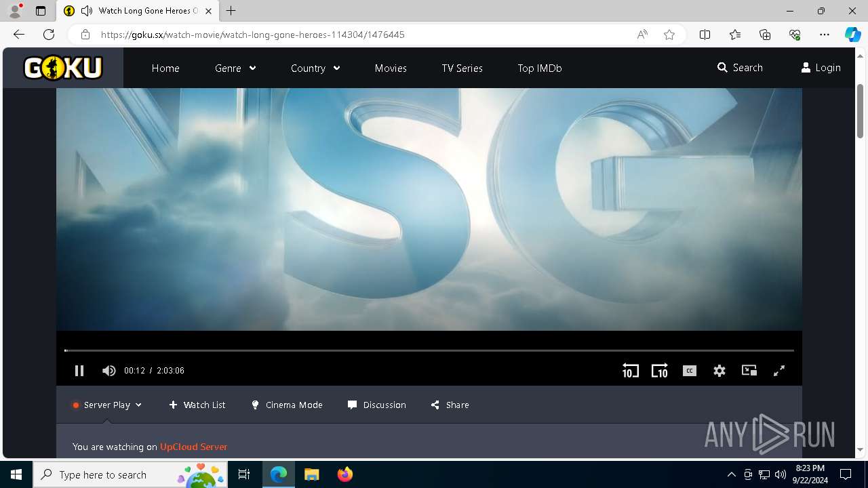Viewport: 868px width, 488px height.
Task: Expand the Genre menu
Action: click(235, 68)
